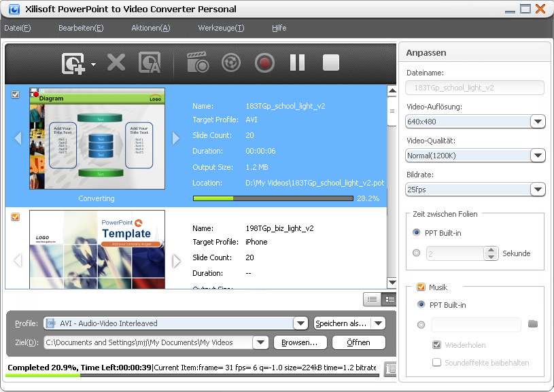Viewport: 554px width, 392px height.
Task: Toggle the Wiederholen checkbox
Action: coord(436,344)
